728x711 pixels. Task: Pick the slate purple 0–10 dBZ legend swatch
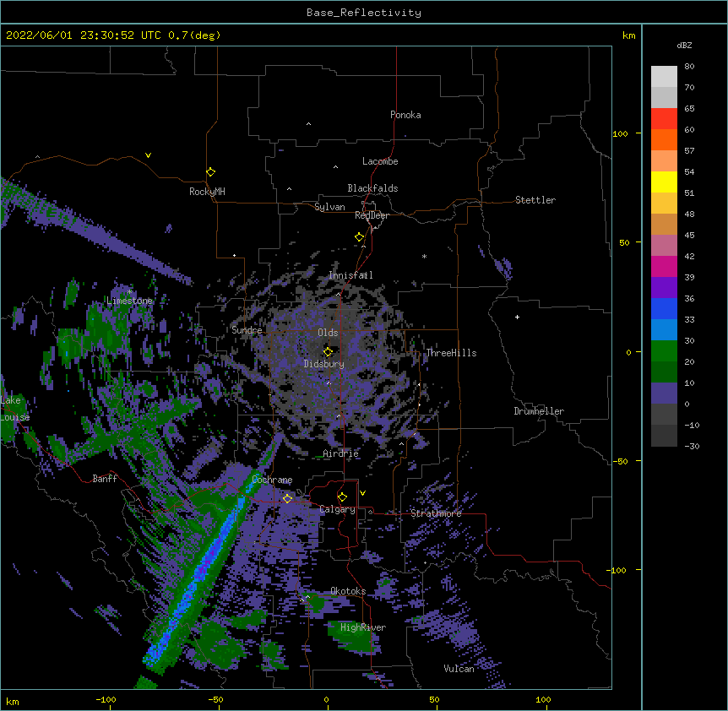pyautogui.click(x=664, y=393)
